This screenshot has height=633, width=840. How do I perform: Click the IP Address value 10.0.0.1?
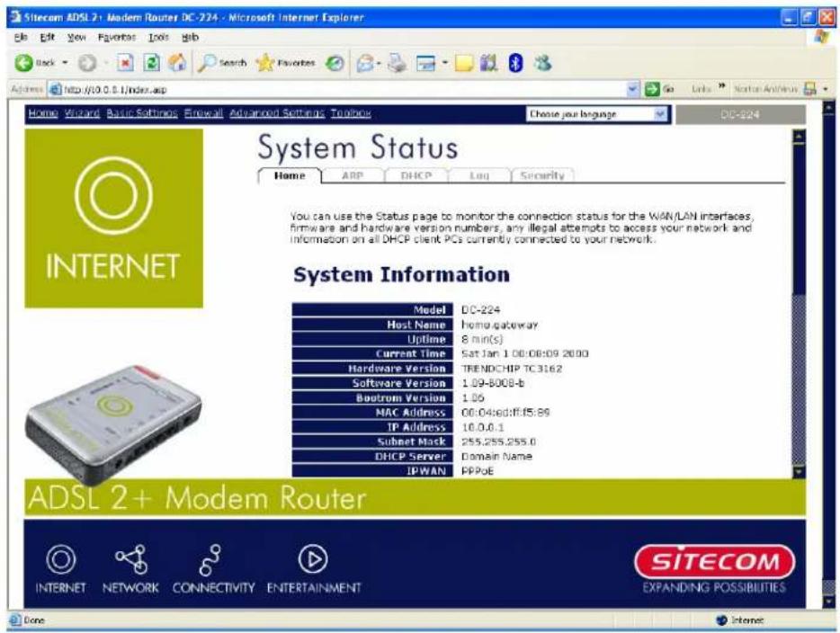[x=482, y=427]
